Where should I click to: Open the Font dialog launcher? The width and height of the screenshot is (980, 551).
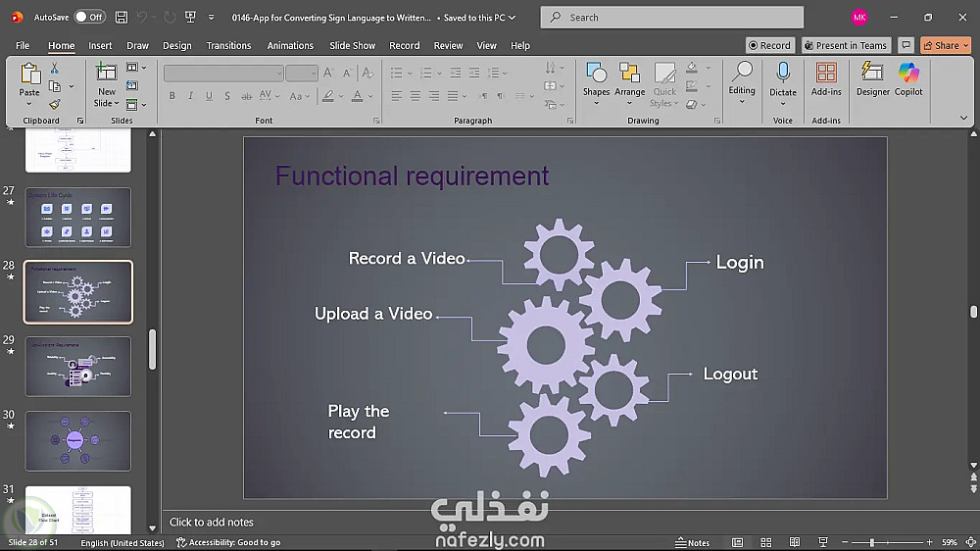(376, 120)
